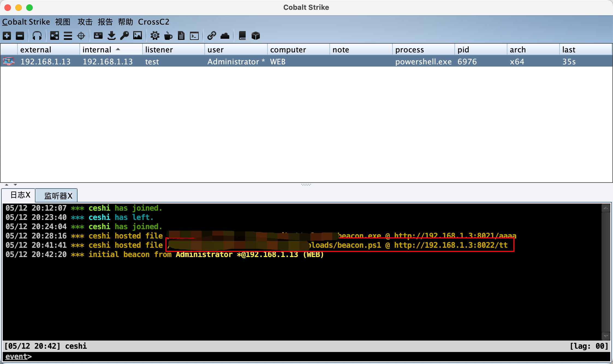Click the down arrow to expand the split pane
Screen dimensions: 613x364
click(x=15, y=185)
